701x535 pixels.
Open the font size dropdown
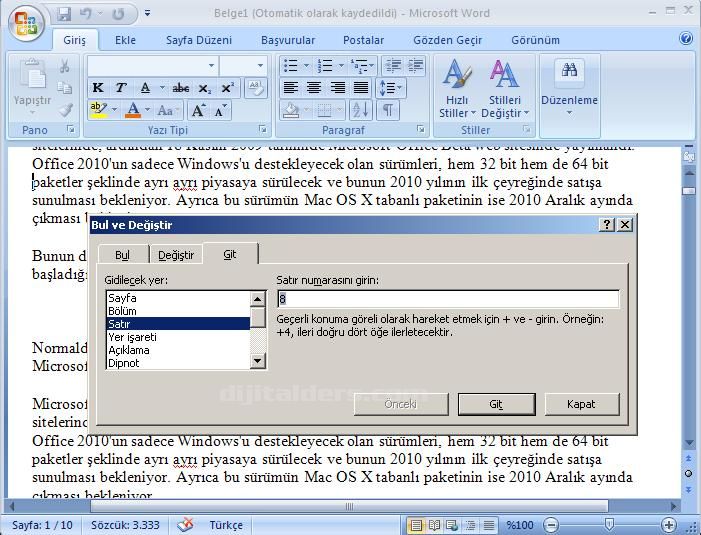[260, 66]
